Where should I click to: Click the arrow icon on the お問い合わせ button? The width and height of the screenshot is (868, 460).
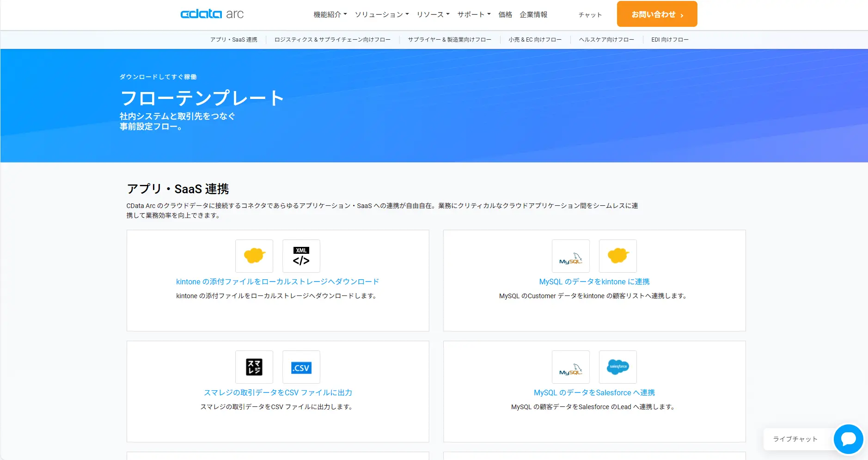(x=681, y=14)
